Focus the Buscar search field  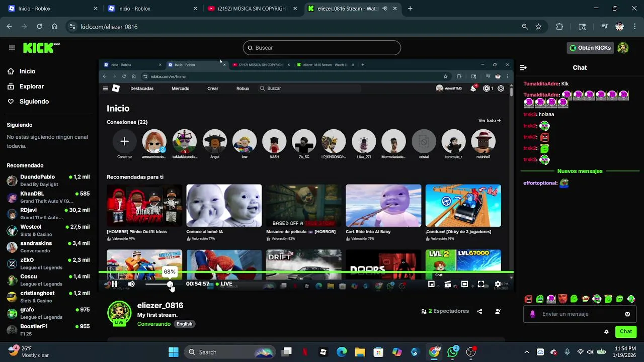(x=322, y=48)
